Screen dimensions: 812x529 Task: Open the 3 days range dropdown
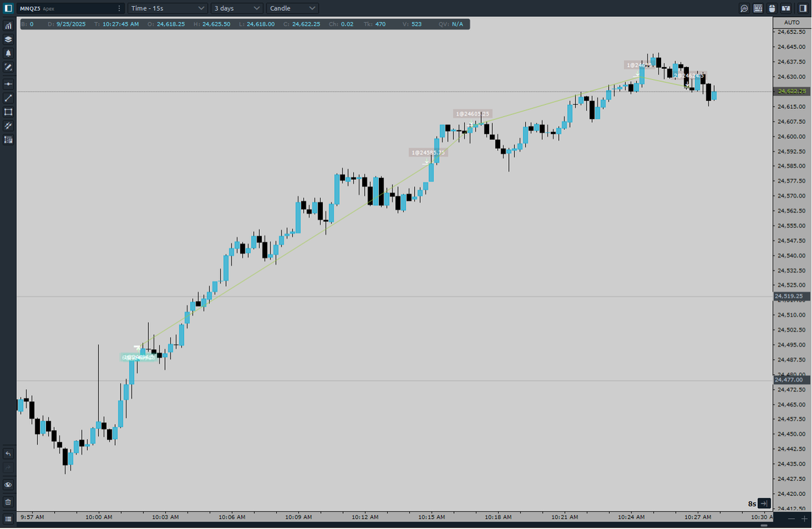pos(236,8)
